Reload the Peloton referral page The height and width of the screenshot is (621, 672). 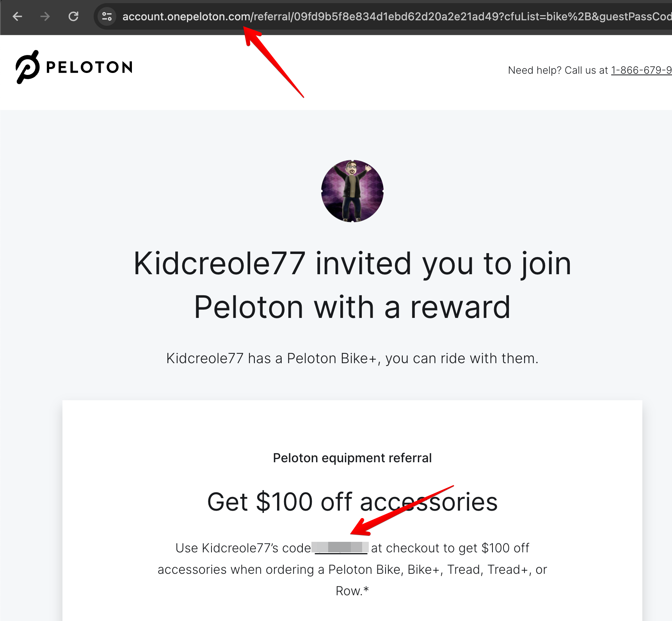coord(73,16)
